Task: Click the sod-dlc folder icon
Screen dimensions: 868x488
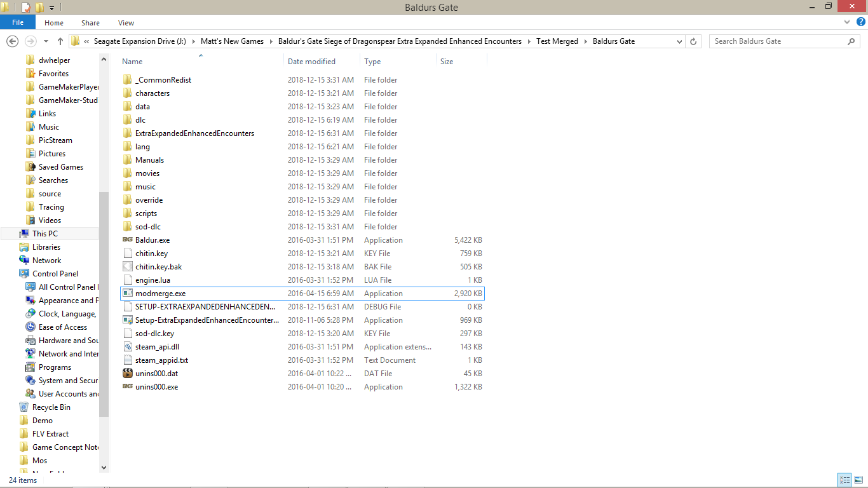Action: click(127, 227)
